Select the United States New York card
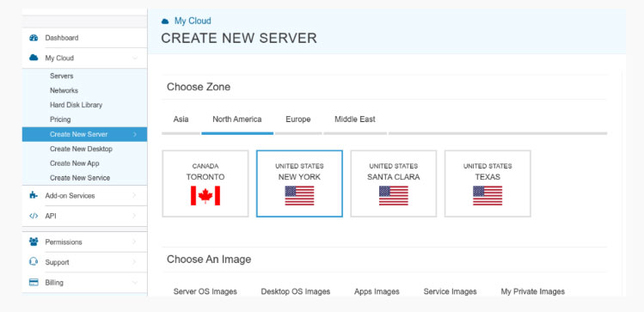 pos(299,184)
